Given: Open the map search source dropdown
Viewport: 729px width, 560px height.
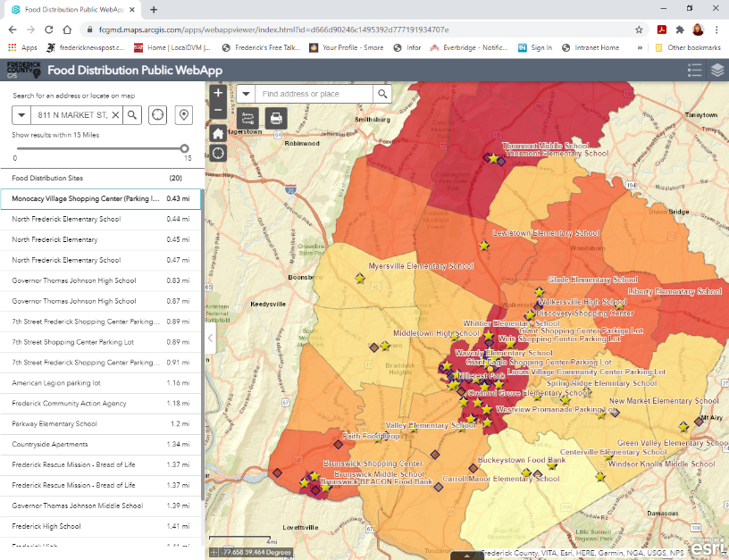Looking at the screenshot, I should [246, 94].
